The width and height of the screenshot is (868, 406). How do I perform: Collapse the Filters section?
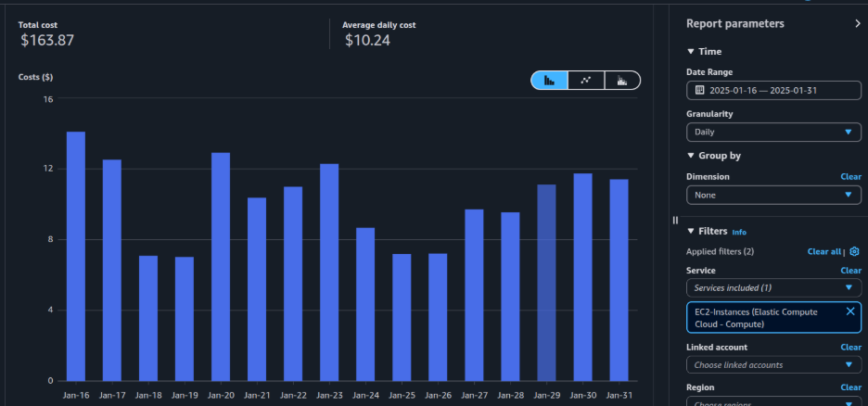691,231
